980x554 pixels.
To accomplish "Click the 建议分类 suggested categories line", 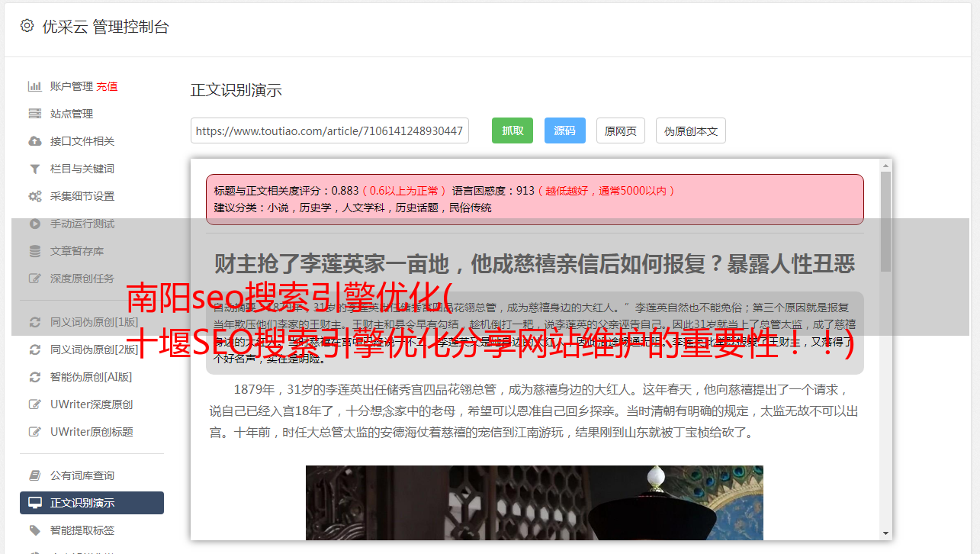I will 352,208.
